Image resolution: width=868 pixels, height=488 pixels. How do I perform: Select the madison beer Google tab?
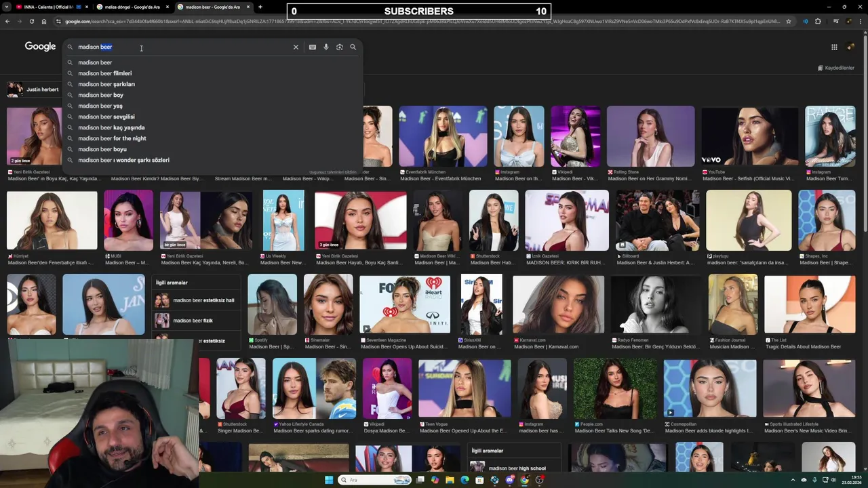[213, 7]
